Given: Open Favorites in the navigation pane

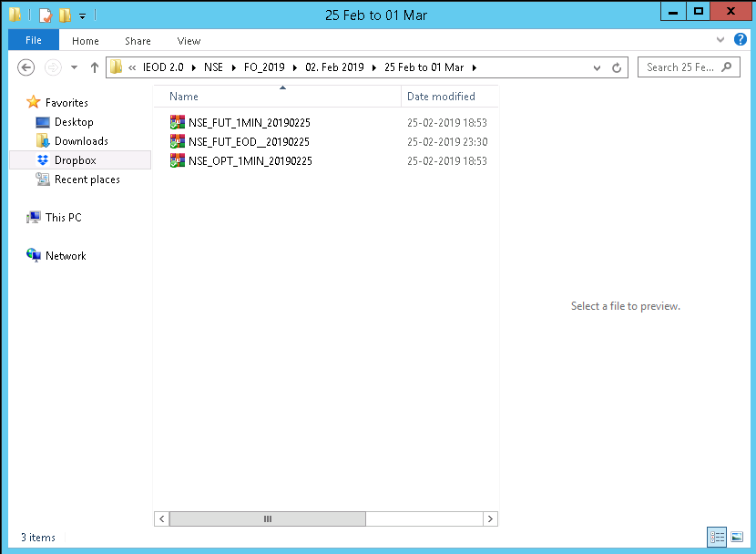Looking at the screenshot, I should pyautogui.click(x=66, y=102).
